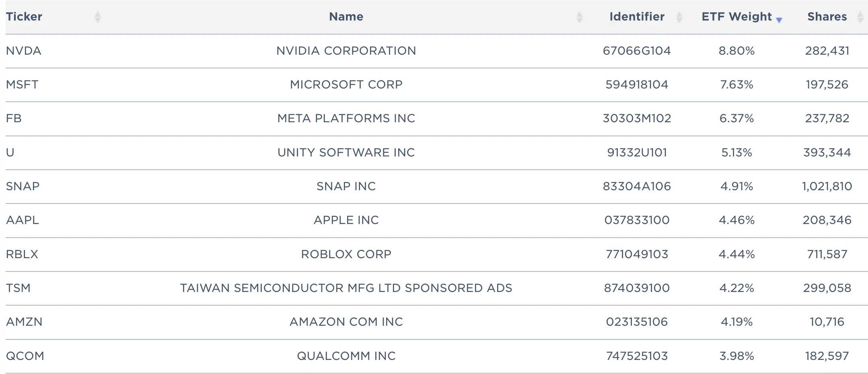Click the META PLATFORMS INC name
868x374 pixels.
(346, 118)
